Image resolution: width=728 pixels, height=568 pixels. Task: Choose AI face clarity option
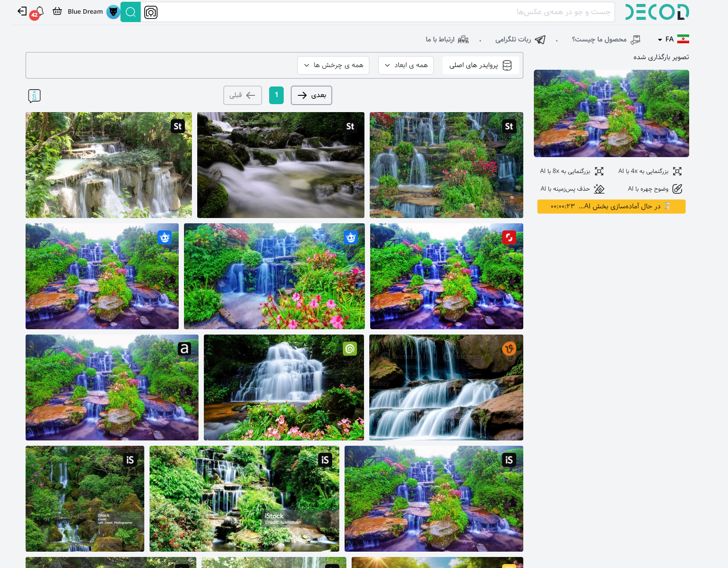(655, 189)
